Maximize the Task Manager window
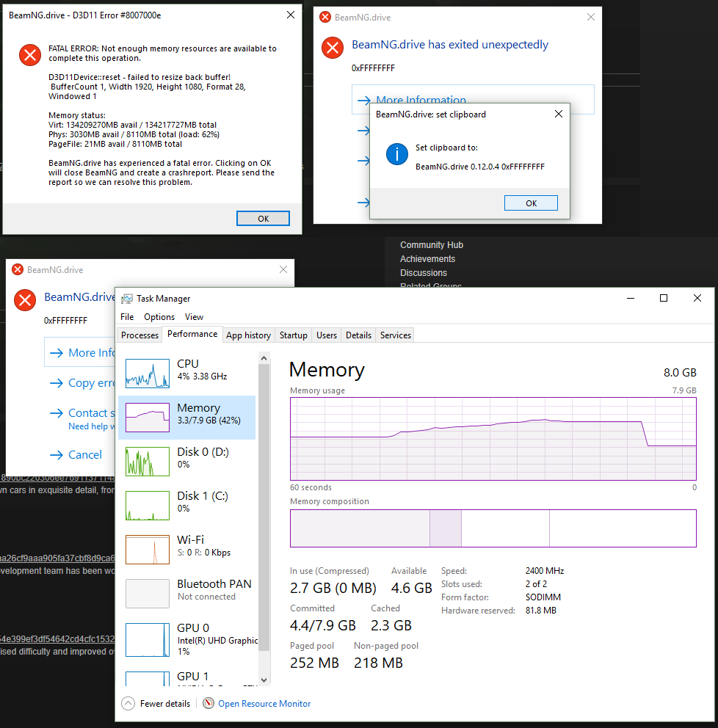Screen dimensions: 718x728 [664, 298]
